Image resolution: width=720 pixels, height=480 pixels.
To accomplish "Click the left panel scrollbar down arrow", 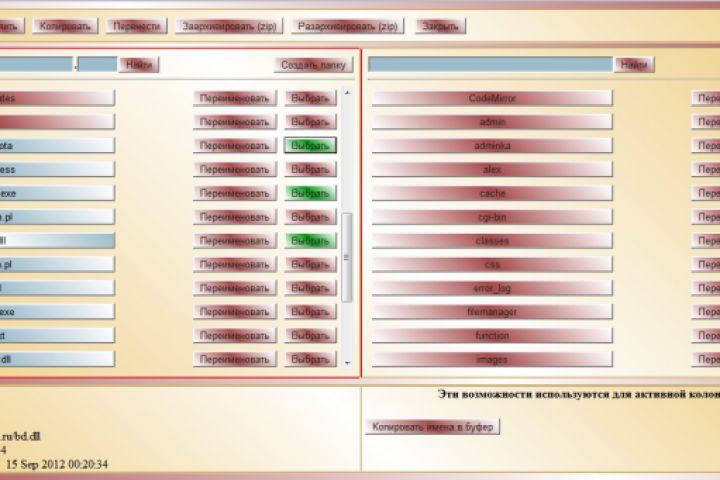I will [347, 363].
